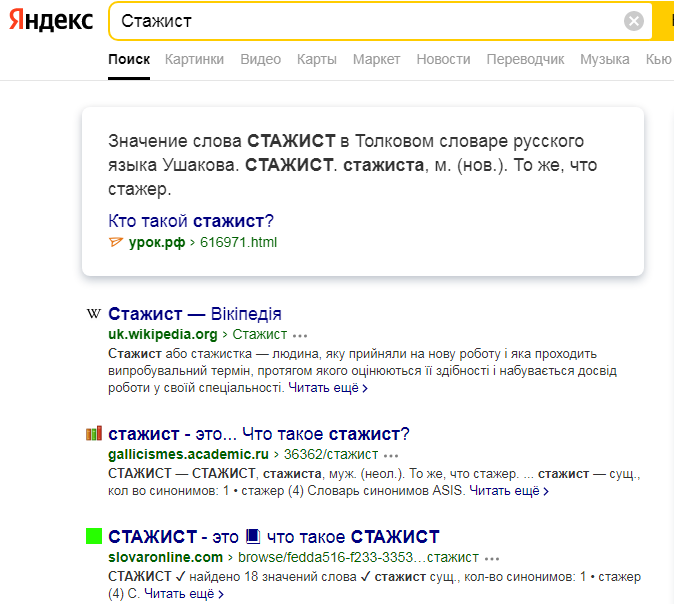
Task: Select the active Поиск tab
Action: pyautogui.click(x=129, y=59)
